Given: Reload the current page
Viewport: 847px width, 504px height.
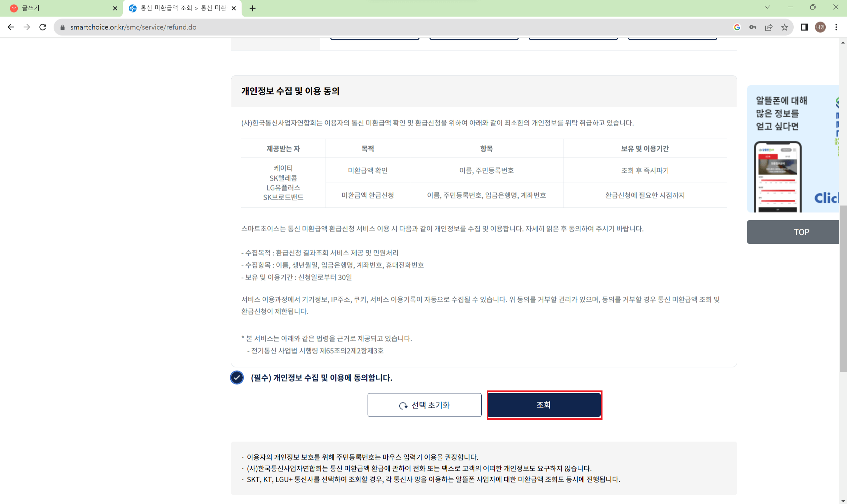Looking at the screenshot, I should point(43,27).
